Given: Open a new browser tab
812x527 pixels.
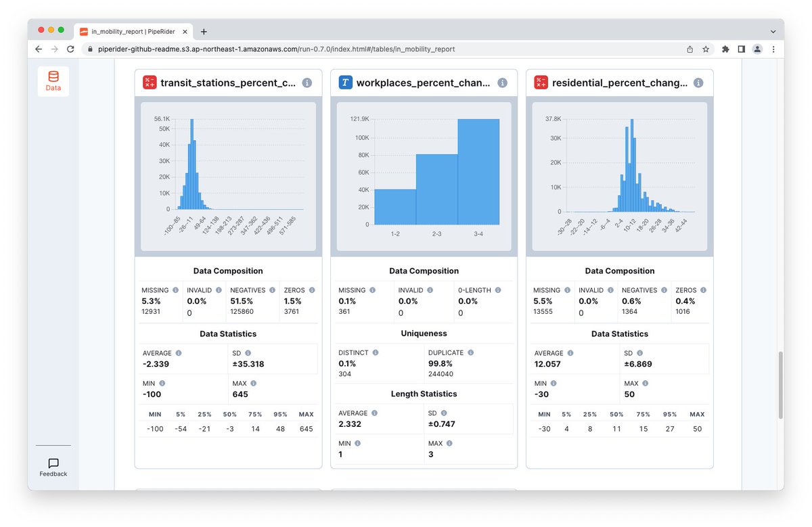Looking at the screenshot, I should coord(204,31).
